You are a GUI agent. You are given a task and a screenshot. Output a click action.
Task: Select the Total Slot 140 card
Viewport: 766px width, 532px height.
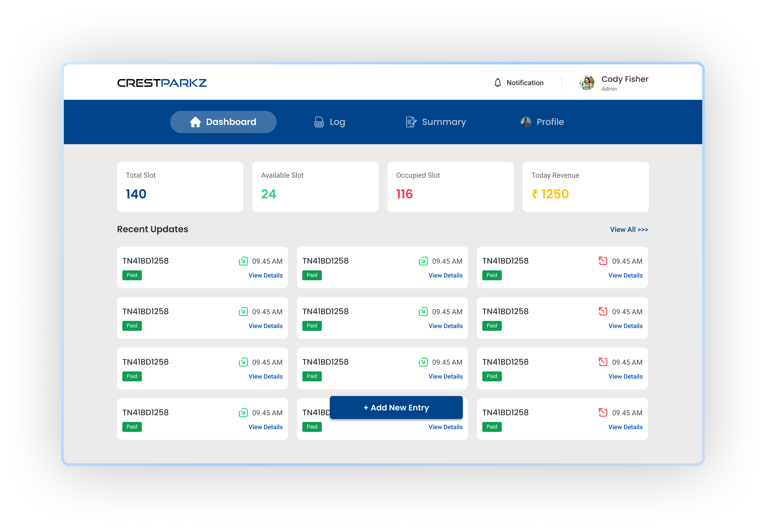coord(180,187)
